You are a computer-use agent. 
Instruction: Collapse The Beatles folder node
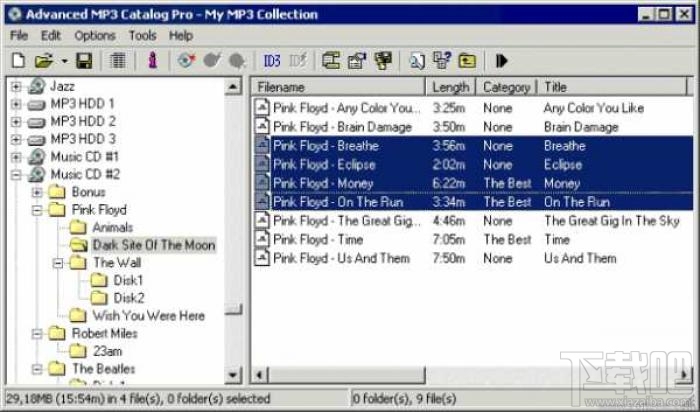[37, 369]
